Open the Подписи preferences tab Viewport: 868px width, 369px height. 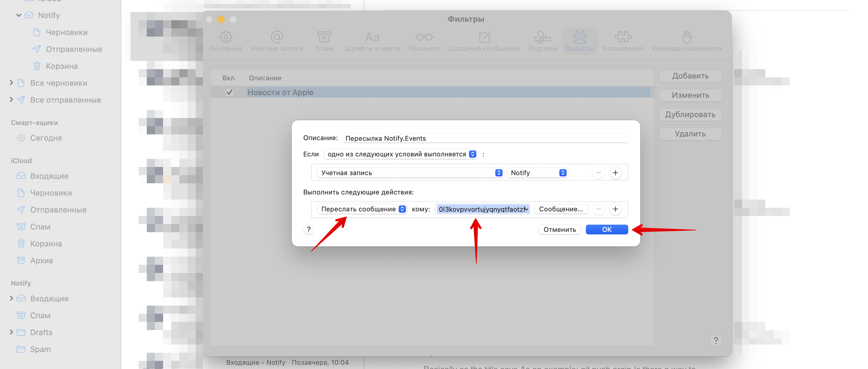tap(542, 41)
